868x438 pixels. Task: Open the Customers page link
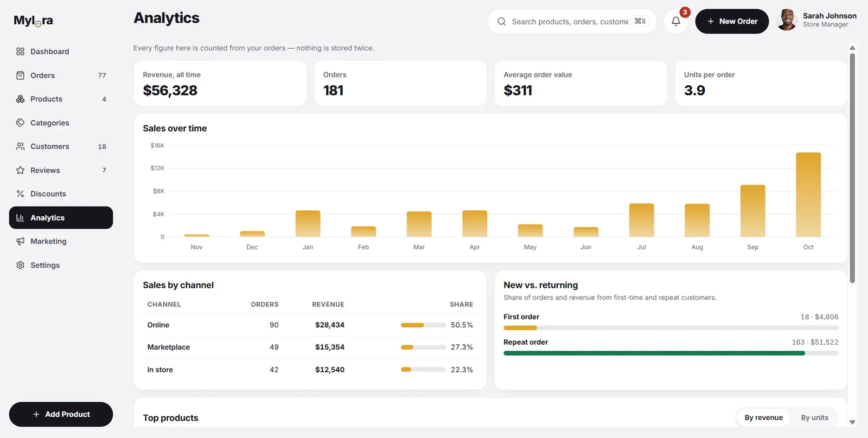click(x=61, y=146)
